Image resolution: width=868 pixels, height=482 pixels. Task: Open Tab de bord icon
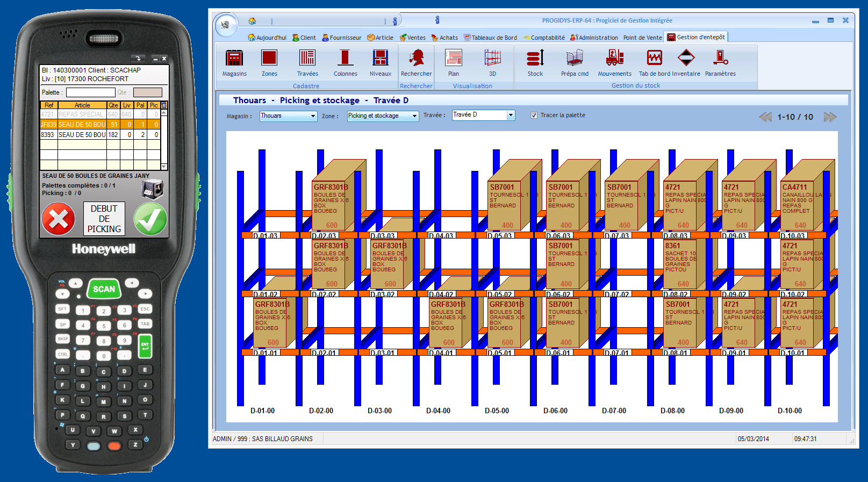point(654,58)
